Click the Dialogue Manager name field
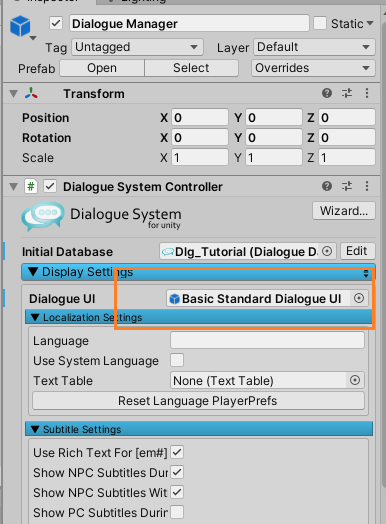Viewport: 386px width, 524px height. tap(189, 23)
